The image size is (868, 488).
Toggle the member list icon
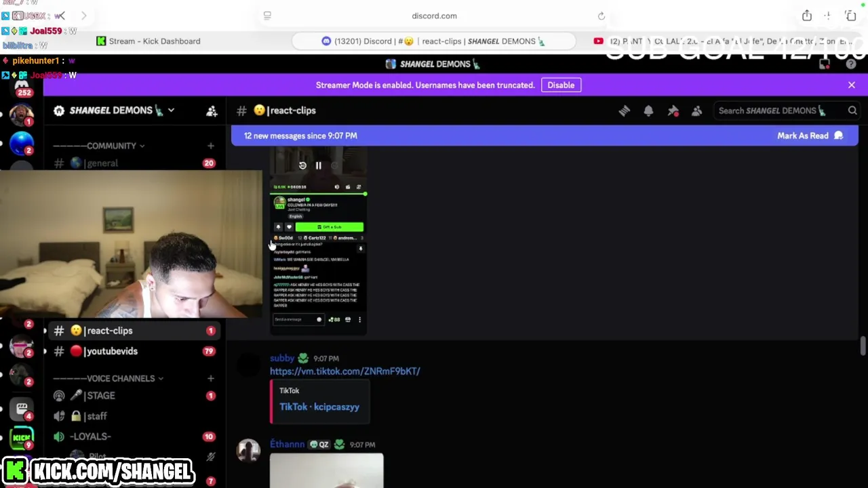pyautogui.click(x=696, y=110)
